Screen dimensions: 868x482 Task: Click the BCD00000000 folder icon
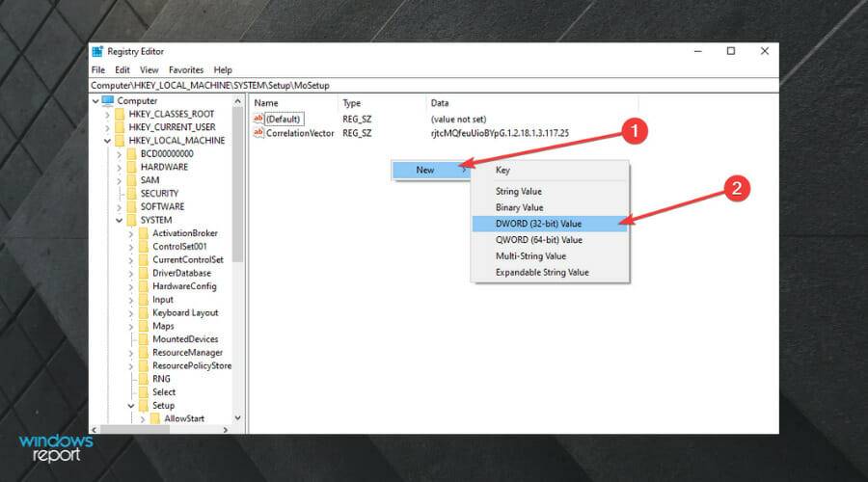coord(132,154)
